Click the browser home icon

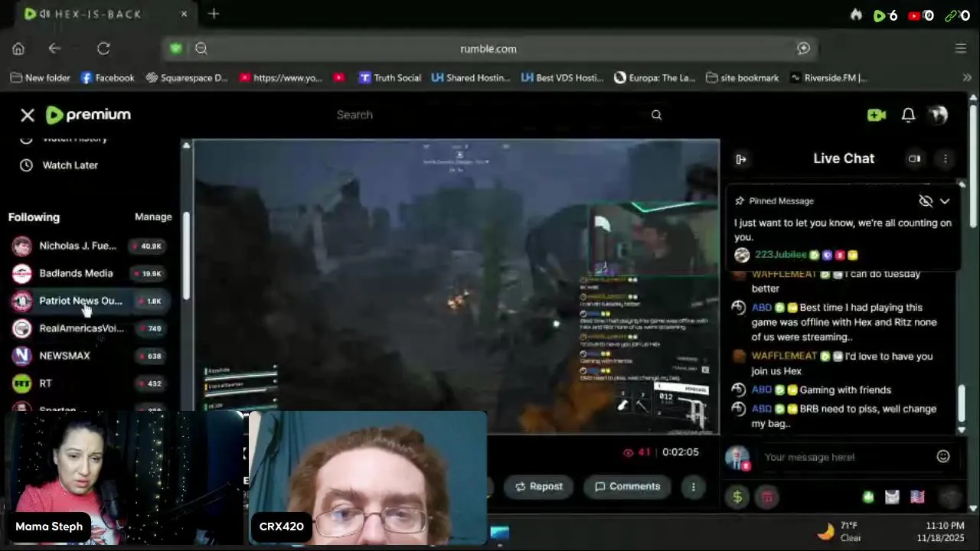click(x=18, y=48)
